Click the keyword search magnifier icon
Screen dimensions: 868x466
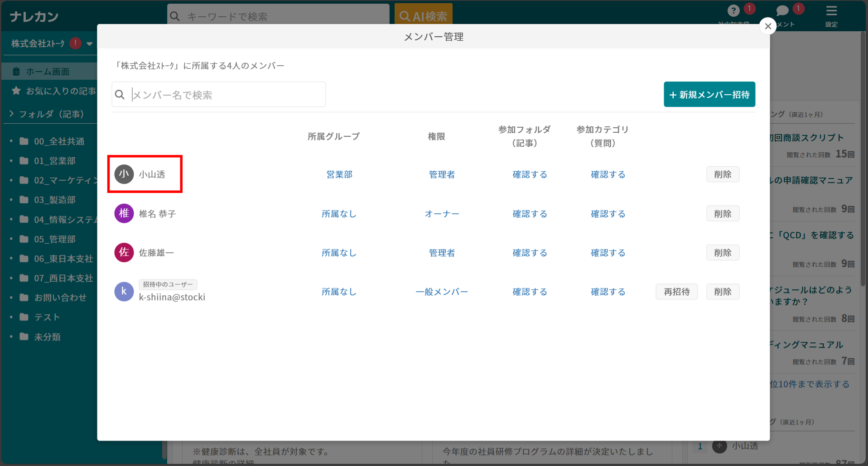pos(175,15)
